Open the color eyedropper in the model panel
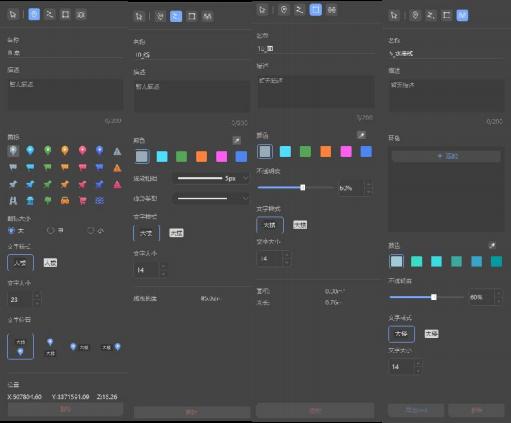 (x=492, y=245)
